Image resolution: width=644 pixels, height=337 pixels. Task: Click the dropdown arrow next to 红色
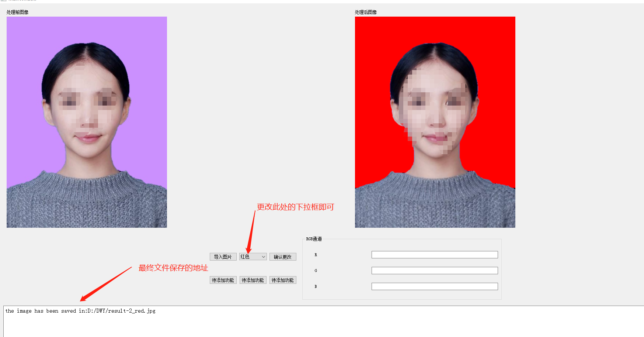(x=263, y=256)
